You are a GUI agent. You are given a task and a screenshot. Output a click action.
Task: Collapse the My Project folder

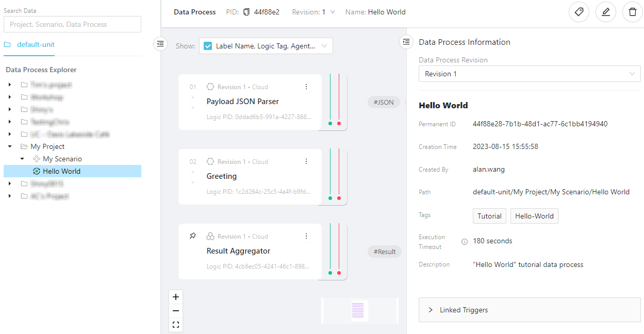pyautogui.click(x=10, y=146)
